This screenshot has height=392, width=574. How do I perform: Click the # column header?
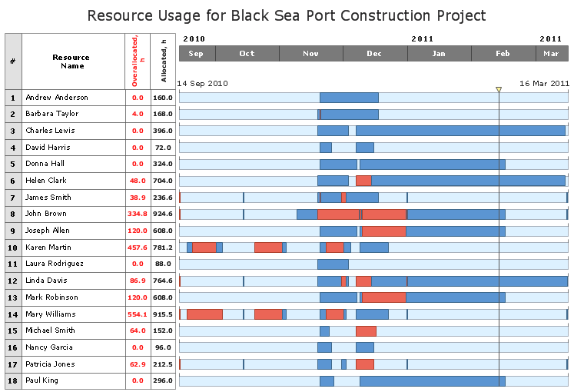click(x=13, y=61)
